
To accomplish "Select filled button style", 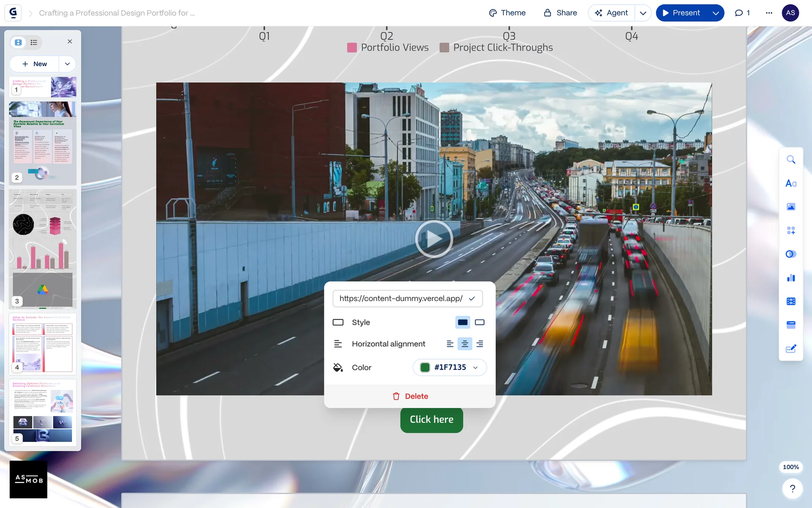I will (x=463, y=322).
